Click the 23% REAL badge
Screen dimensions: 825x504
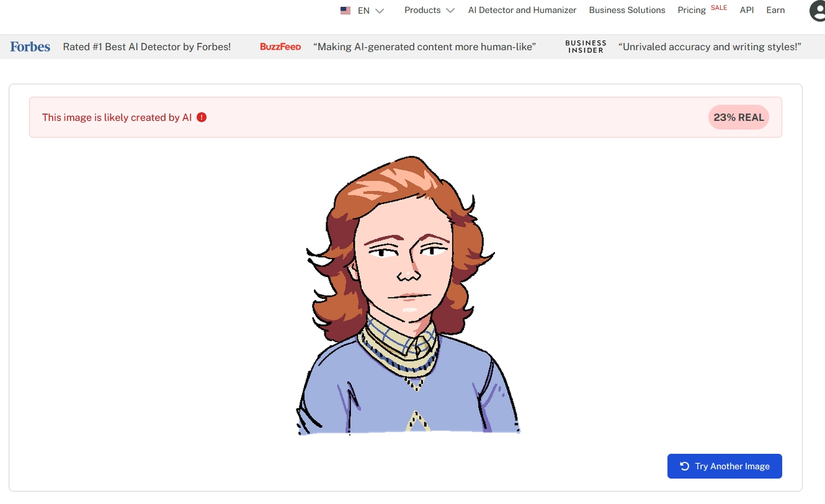point(738,117)
